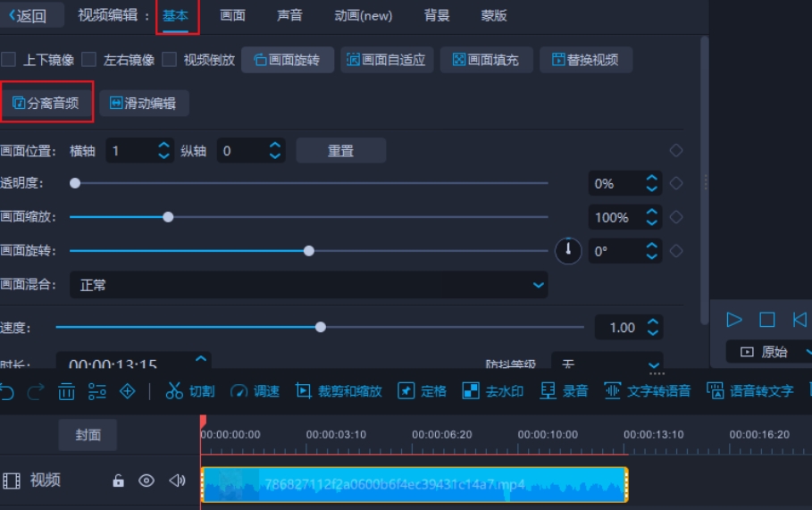Mute the 视频 track speaker icon
812x510 pixels.
[177, 481]
